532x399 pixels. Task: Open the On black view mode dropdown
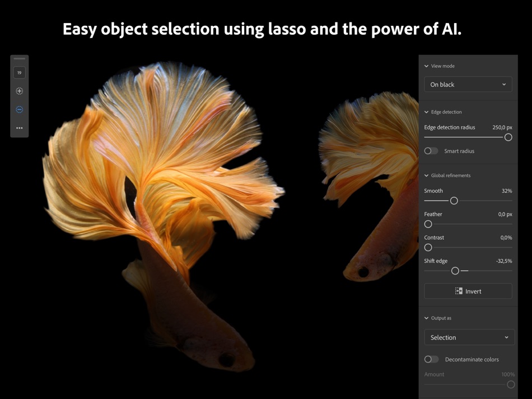[468, 84]
